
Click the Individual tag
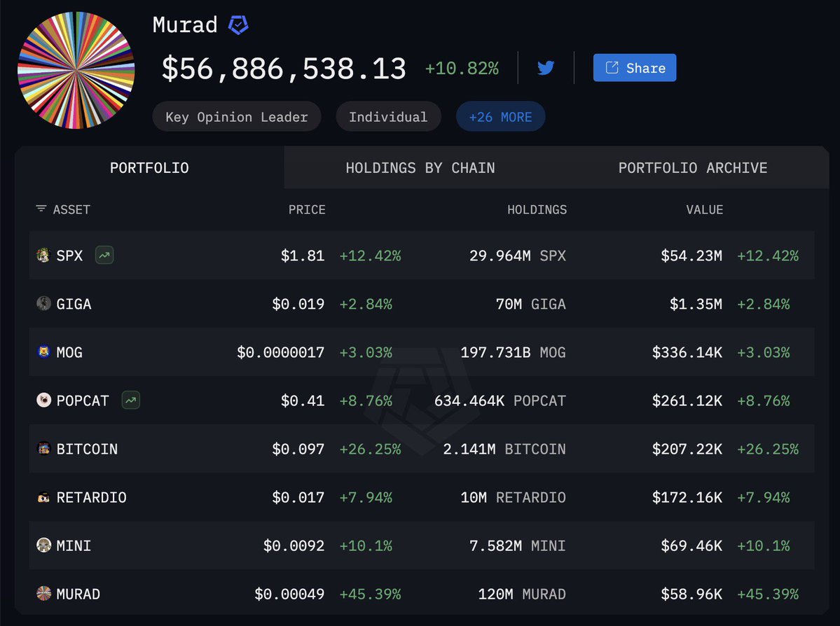click(388, 117)
